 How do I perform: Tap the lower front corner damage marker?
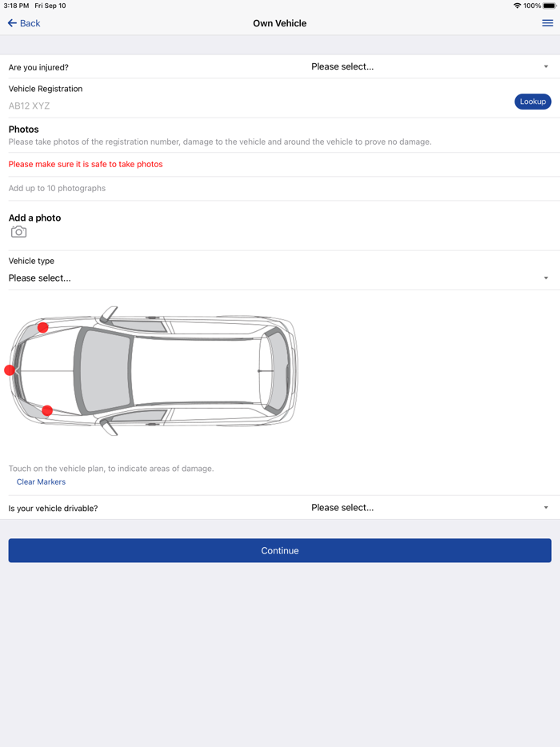coord(47,410)
